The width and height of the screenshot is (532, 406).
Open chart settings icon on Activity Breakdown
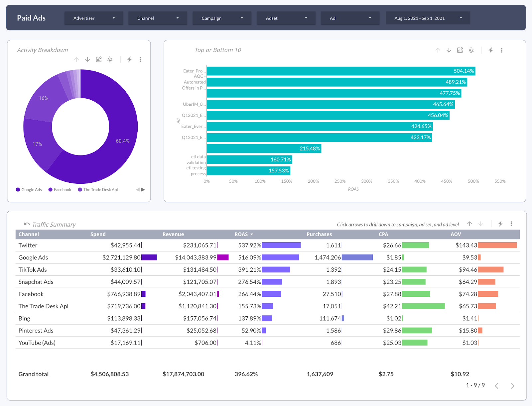pyautogui.click(x=98, y=59)
